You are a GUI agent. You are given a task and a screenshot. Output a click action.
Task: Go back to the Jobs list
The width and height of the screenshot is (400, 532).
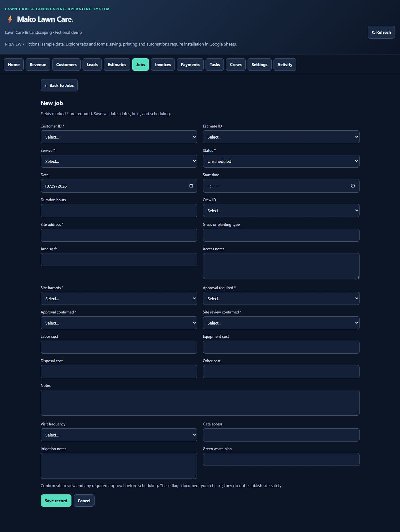pos(59,85)
